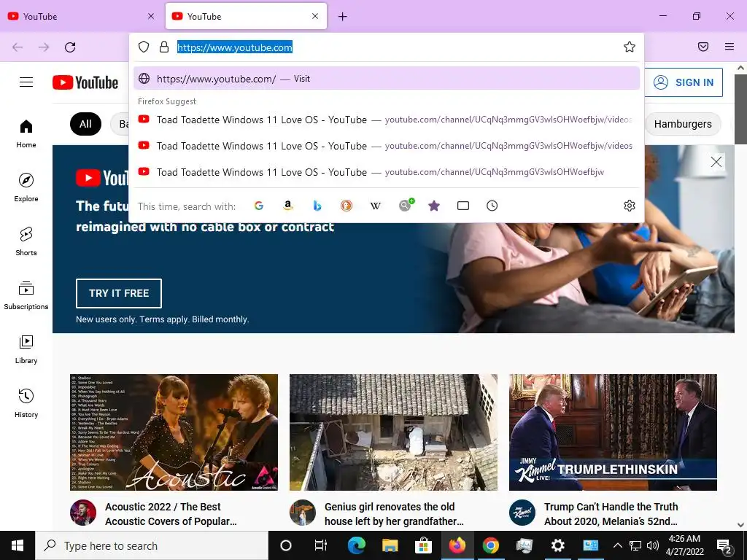Select the active second YouTube tab
Viewport: 747px width, 560px height.
pyautogui.click(x=246, y=16)
